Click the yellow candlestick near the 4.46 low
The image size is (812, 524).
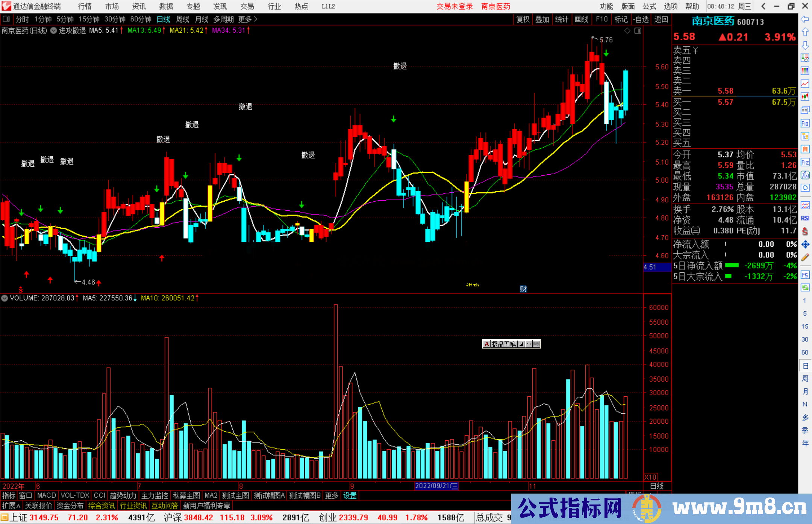[x=99, y=243]
